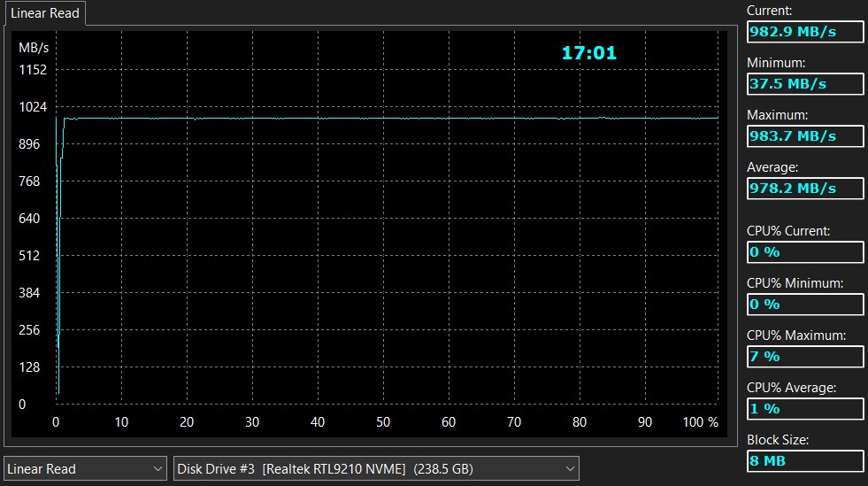Click the MB/s axis unit label
Image resolution: width=868 pixels, height=486 pixels.
pos(34,48)
